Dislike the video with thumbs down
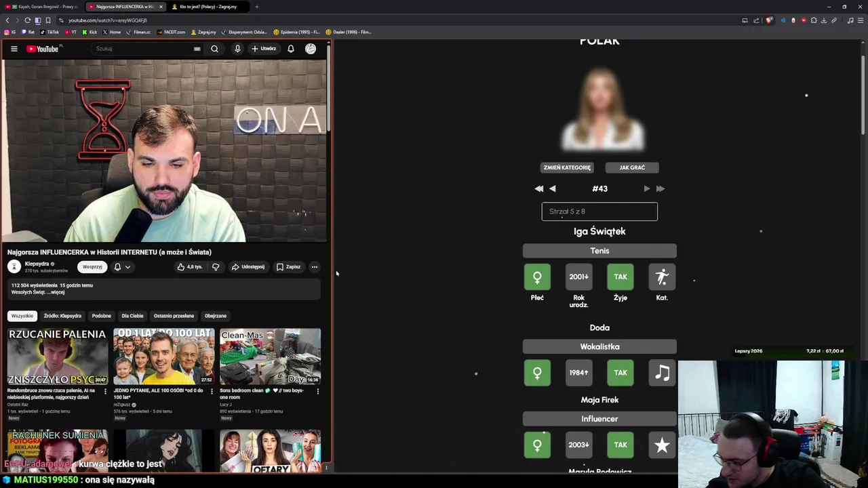 pyautogui.click(x=216, y=267)
